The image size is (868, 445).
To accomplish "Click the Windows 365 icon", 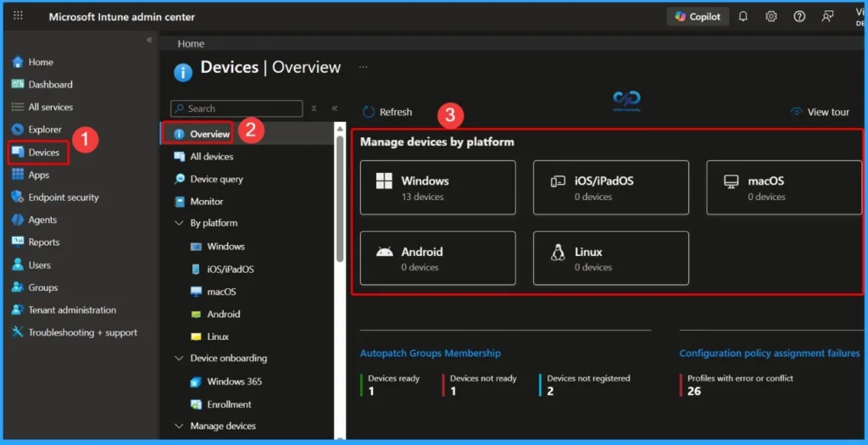I will point(196,381).
